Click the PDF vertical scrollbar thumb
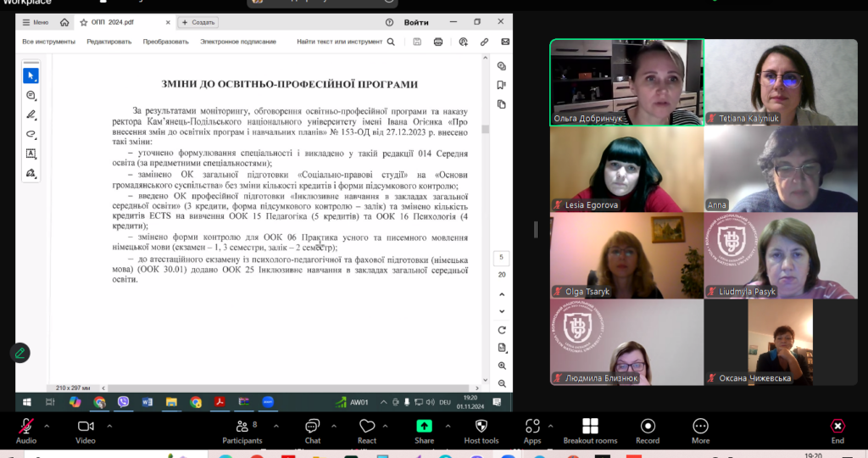Viewport: 868px width, 458px height. pos(486,129)
